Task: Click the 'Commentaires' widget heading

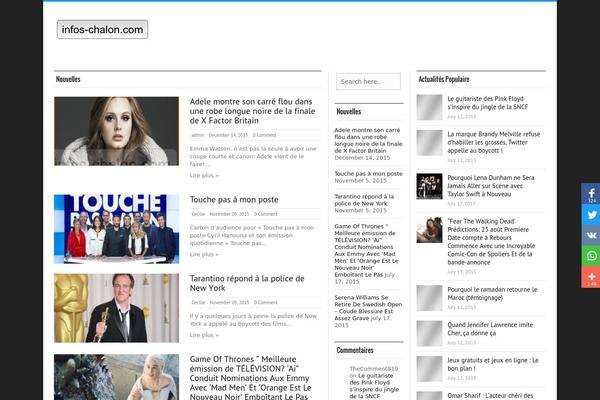Action: [x=355, y=350]
